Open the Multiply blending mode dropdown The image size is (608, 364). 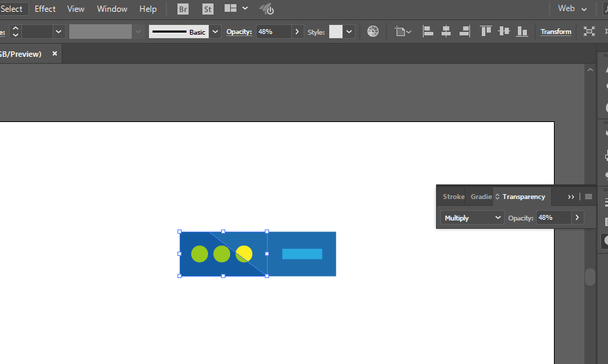pos(471,218)
